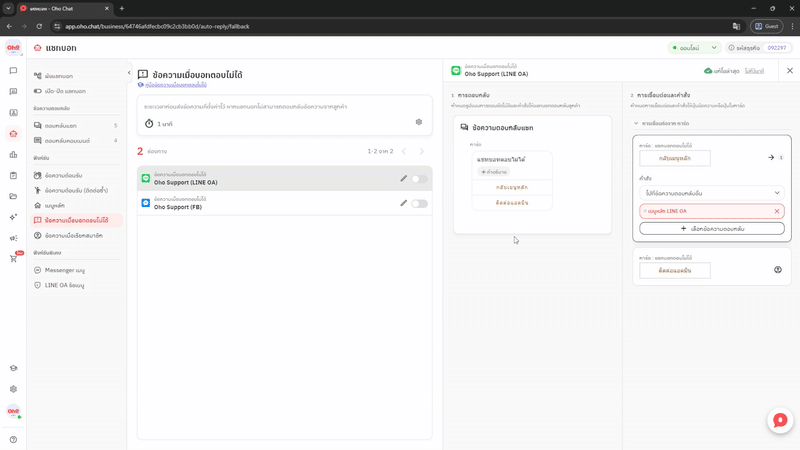Click the เลือกข้อความตอบกลับ button
This screenshot has height=450, width=800.
click(x=712, y=229)
